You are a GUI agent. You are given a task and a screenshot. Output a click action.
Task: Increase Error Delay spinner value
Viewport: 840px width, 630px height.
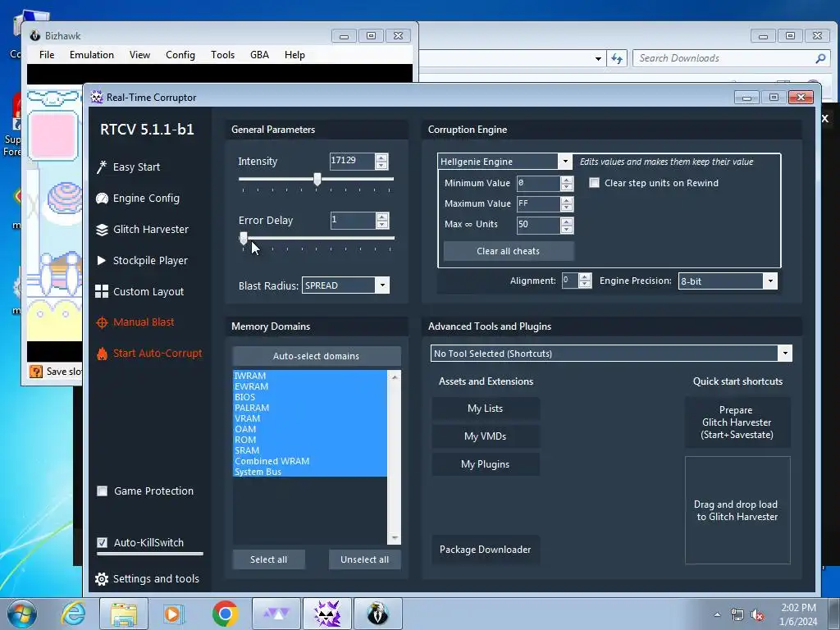[382, 217]
